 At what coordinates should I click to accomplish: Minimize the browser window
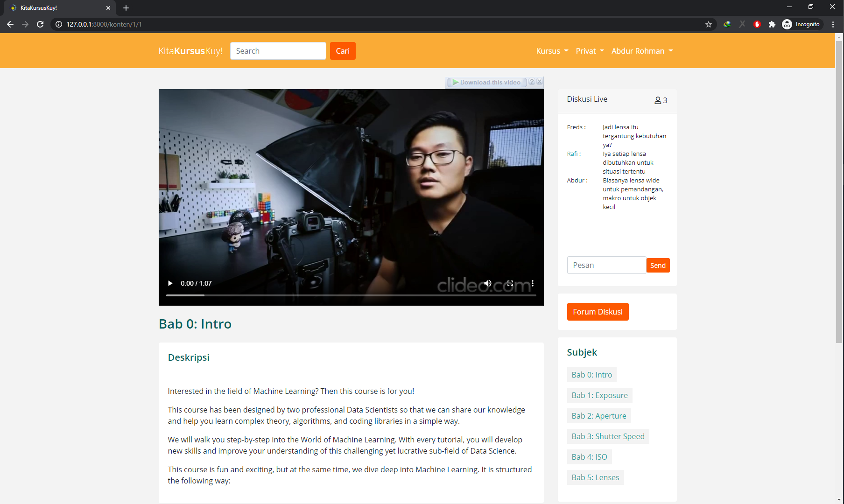(789, 7)
